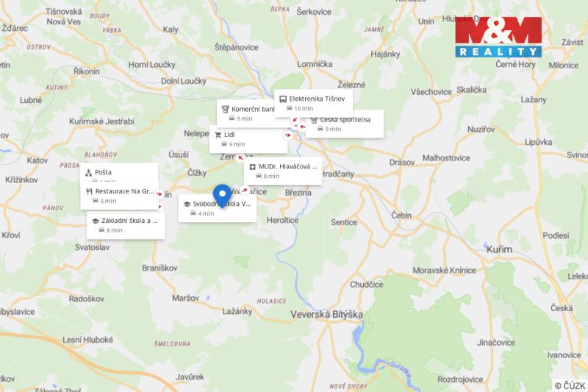588x392 pixels.
Task: Click the Pošta icon
Action: pyautogui.click(x=89, y=173)
